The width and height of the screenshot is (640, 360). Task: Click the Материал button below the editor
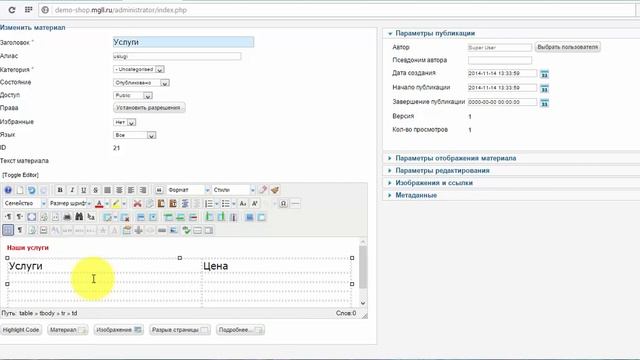point(68,330)
